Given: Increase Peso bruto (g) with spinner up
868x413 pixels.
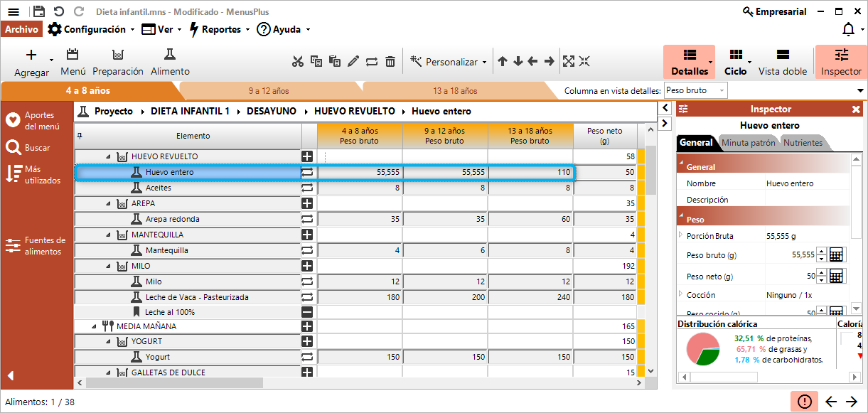Looking at the screenshot, I should click(x=821, y=252).
